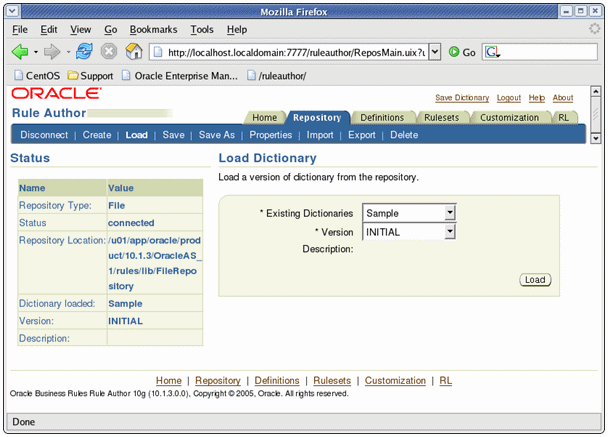Screen dimensions: 608x437
Task: Open the /ruleauthor/ bookmark
Action: tap(277, 76)
